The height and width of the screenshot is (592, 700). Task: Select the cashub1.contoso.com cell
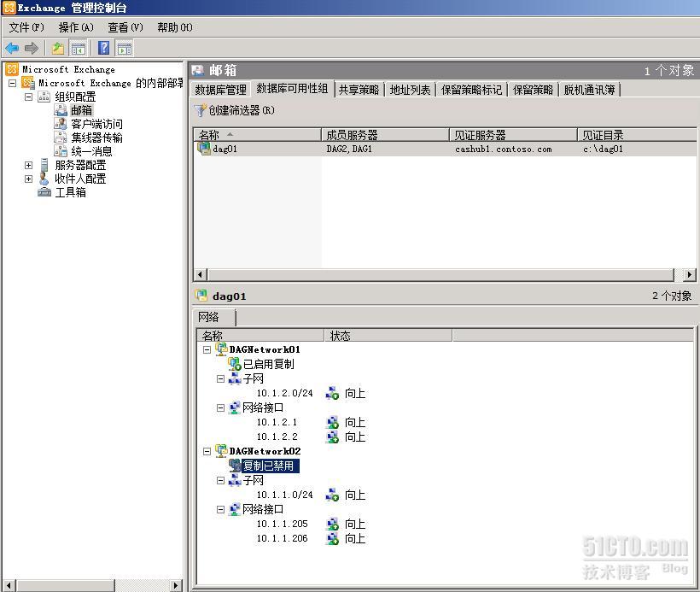click(x=503, y=149)
